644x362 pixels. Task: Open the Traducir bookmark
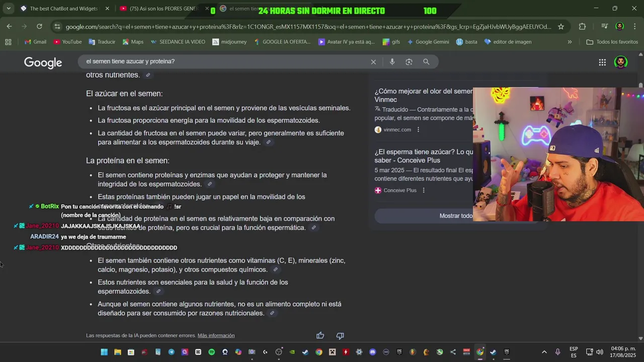[x=102, y=42]
